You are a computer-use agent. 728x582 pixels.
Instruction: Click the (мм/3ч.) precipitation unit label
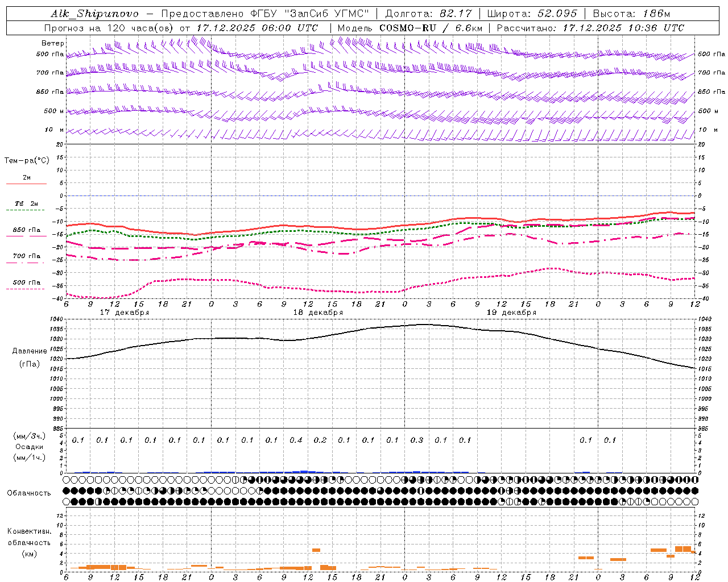click(30, 436)
